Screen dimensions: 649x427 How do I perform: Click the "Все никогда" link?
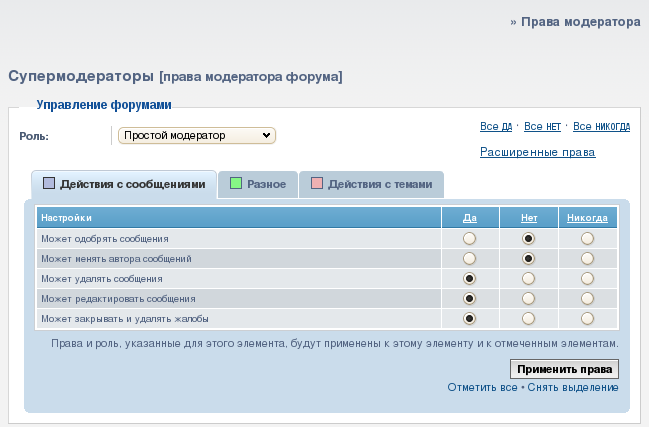point(601,127)
